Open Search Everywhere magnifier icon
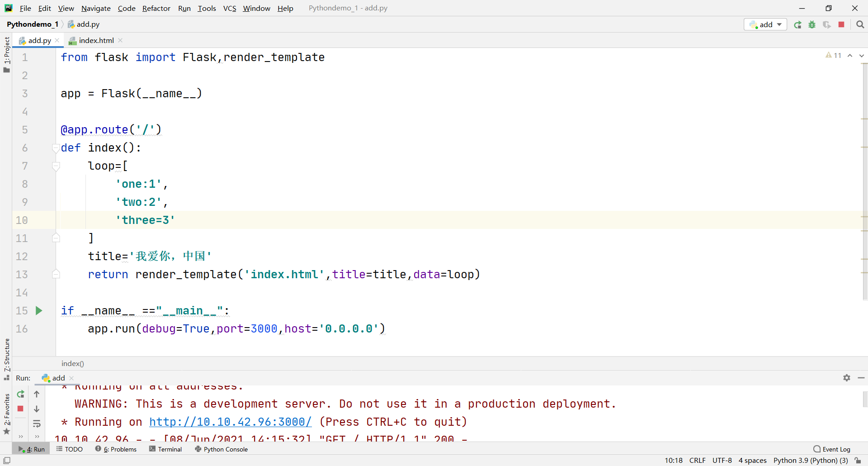 860,24
